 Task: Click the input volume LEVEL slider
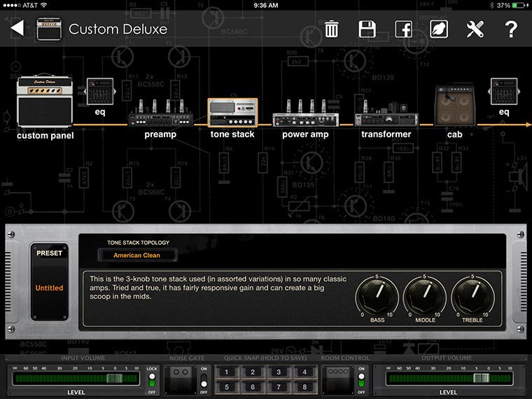click(x=76, y=378)
